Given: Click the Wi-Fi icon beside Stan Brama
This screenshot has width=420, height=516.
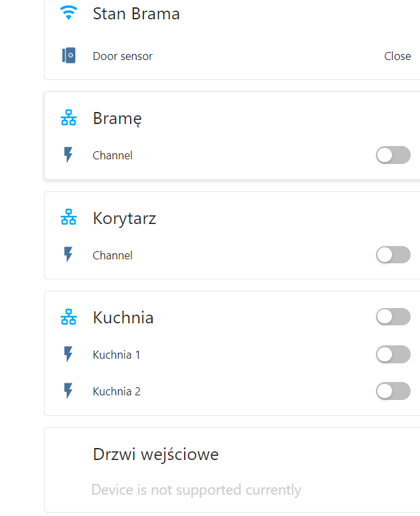Looking at the screenshot, I should point(69,13).
